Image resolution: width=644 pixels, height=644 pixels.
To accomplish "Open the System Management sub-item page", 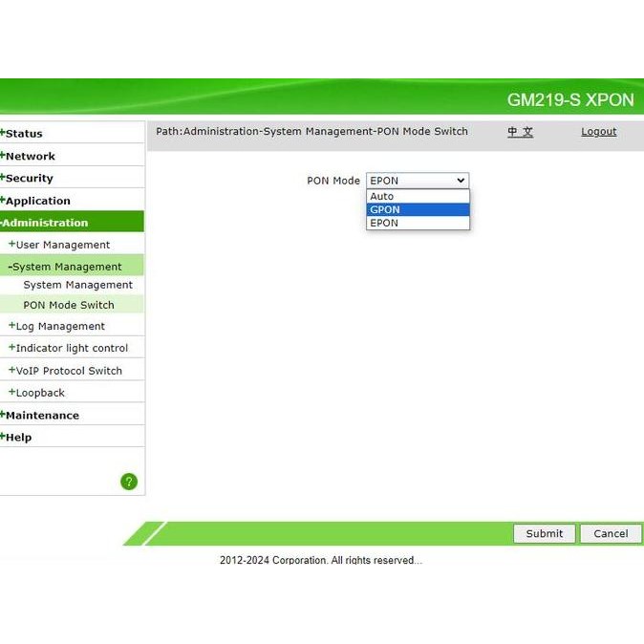I will tap(77, 285).
